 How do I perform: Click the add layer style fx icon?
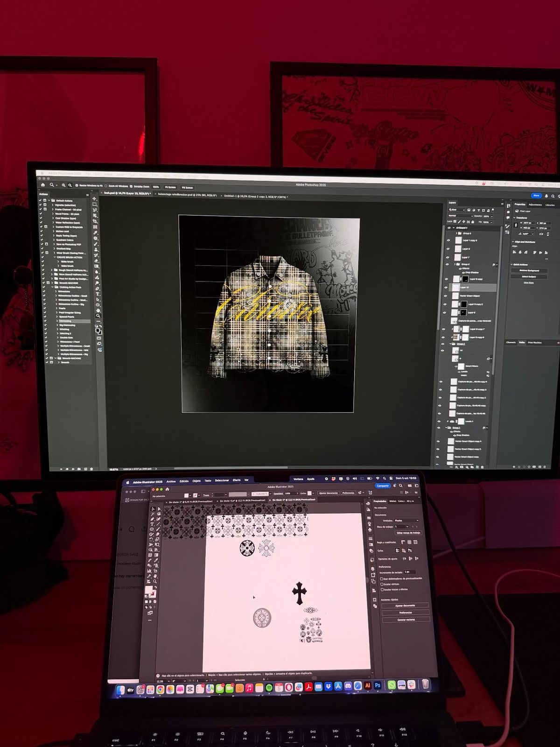(456, 467)
